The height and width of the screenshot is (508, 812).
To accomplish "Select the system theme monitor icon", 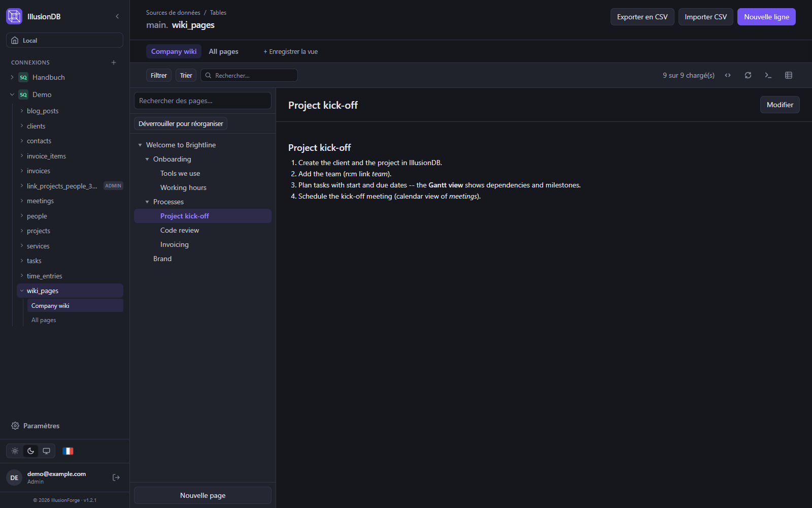I will pos(47,451).
